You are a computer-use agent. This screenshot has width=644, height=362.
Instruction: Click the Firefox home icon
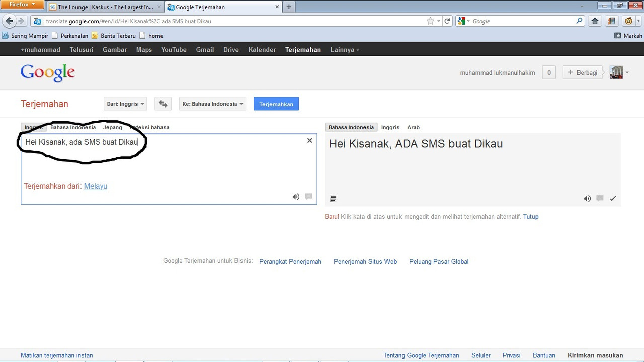(x=595, y=21)
